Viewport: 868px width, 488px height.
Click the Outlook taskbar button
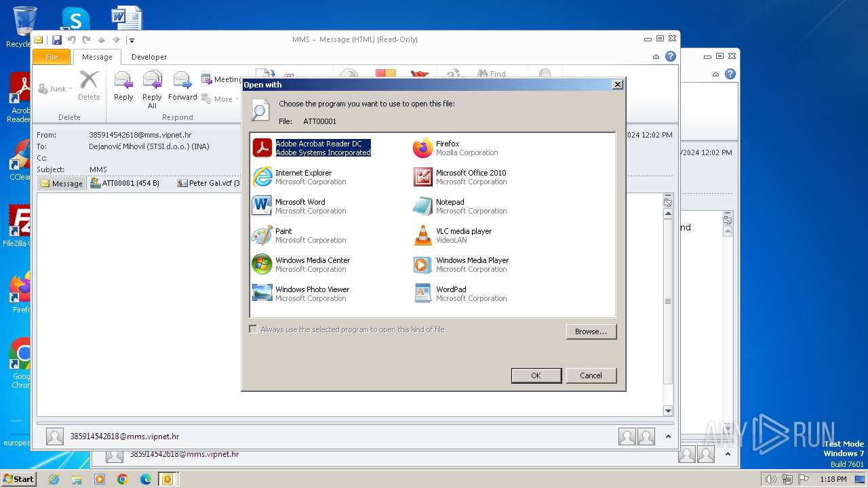167,479
